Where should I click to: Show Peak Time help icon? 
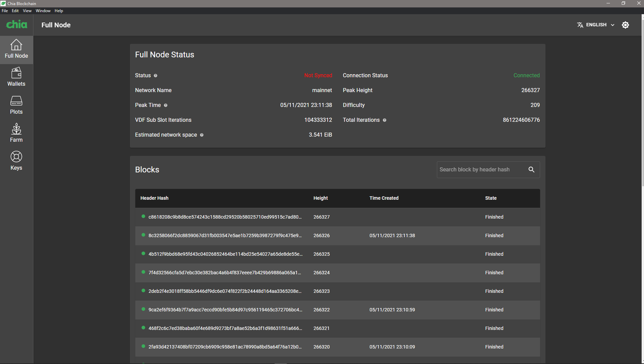click(166, 105)
